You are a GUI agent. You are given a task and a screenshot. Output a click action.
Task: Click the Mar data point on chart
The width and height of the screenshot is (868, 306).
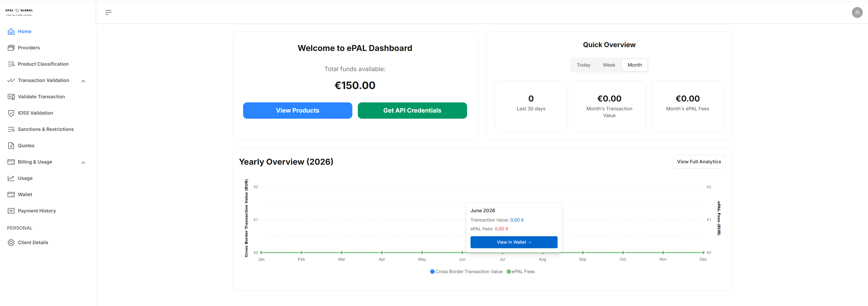342,253
